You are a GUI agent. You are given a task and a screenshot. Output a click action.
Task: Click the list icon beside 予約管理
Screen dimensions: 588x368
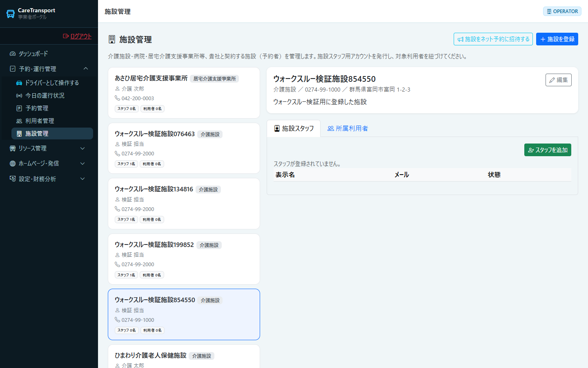click(19, 108)
